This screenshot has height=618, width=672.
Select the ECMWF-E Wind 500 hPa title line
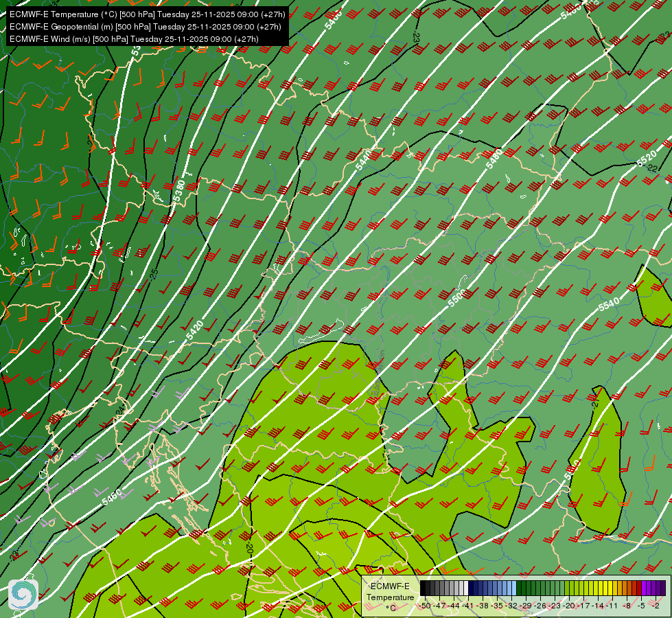[x=134, y=39]
